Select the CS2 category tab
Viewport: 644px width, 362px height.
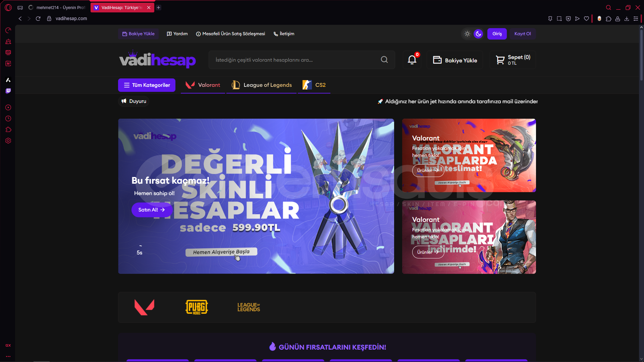[x=314, y=85]
